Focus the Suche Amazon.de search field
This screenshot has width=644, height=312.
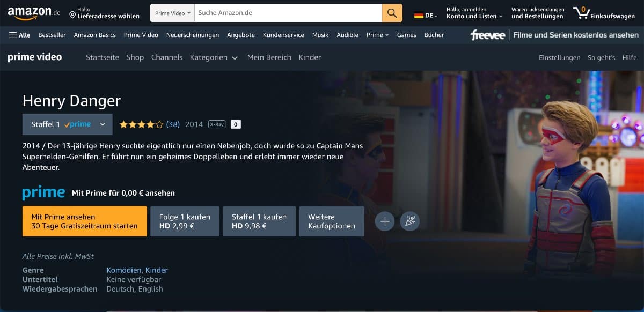tap(288, 13)
